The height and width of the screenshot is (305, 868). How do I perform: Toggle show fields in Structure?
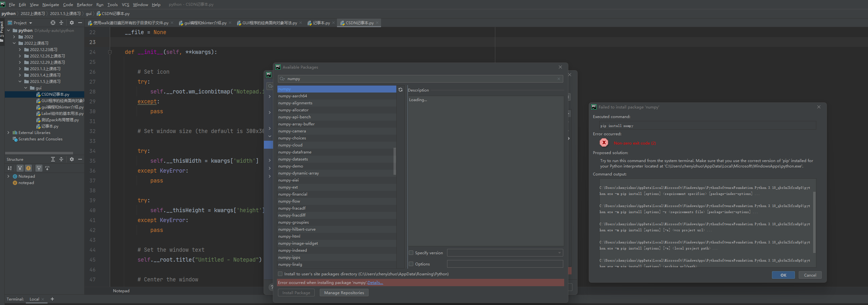(28, 168)
